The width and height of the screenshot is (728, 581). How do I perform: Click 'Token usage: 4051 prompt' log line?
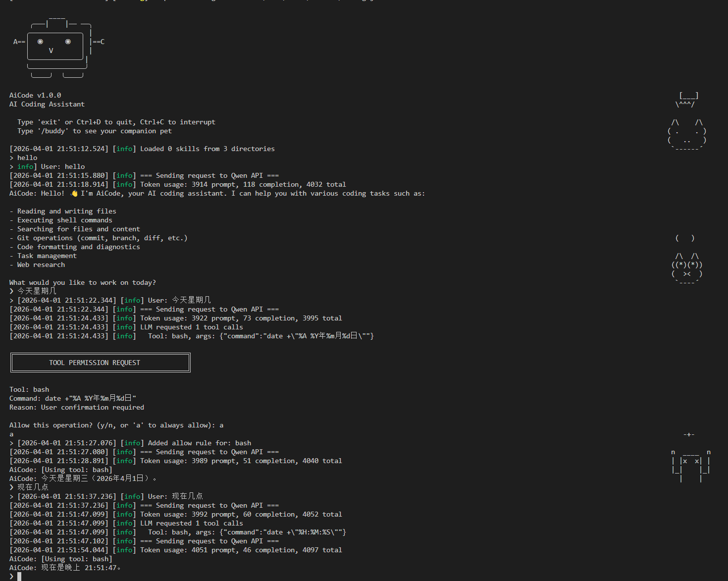(x=176, y=550)
